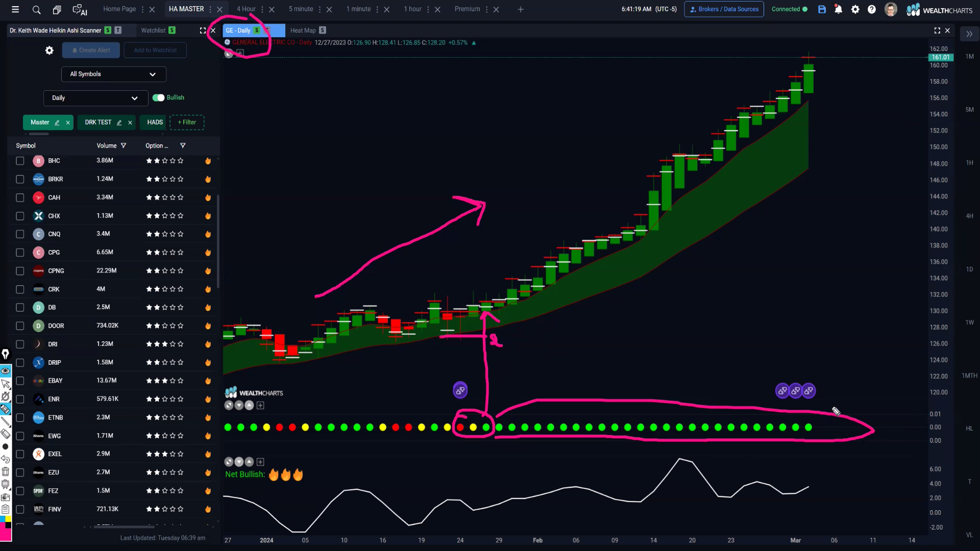Open HA MASTER tab options dots

click(210, 9)
